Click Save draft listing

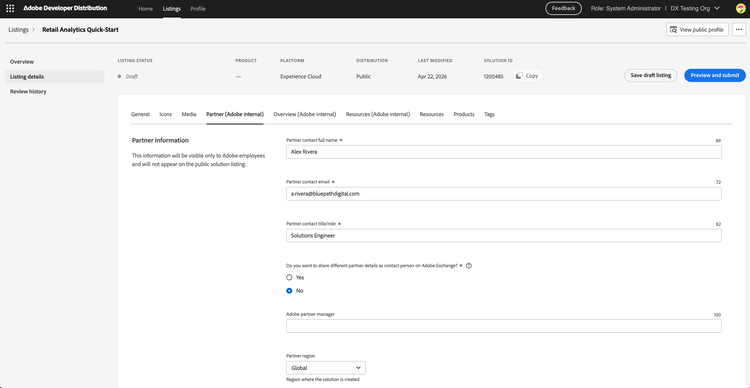tap(651, 76)
